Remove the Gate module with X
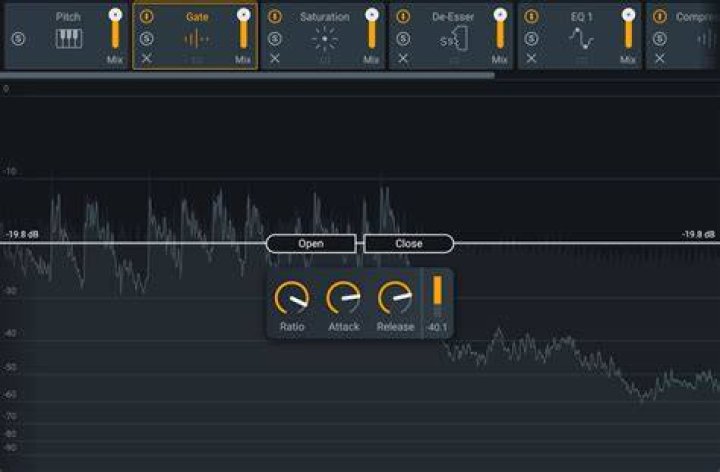 pos(146,58)
